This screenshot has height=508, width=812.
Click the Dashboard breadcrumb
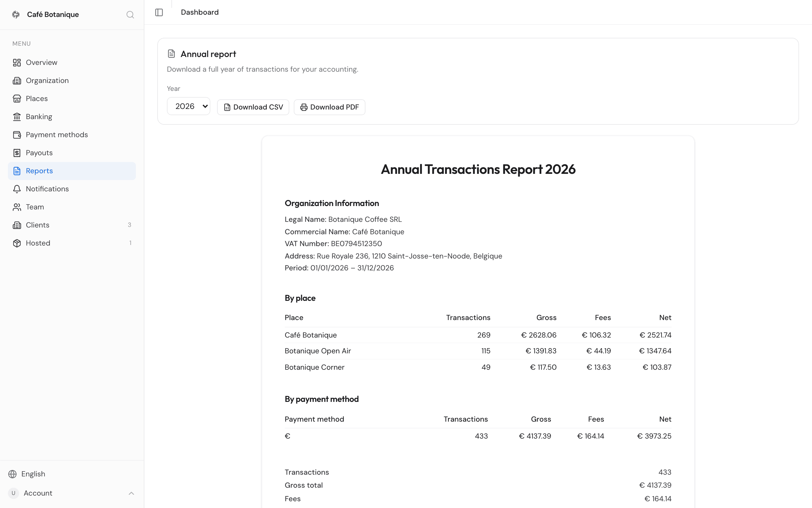point(200,12)
